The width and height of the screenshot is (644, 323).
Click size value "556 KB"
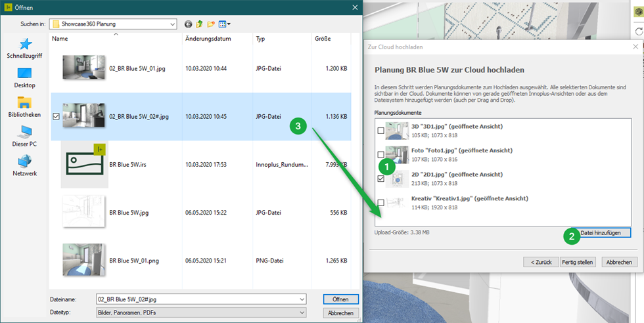[338, 213]
